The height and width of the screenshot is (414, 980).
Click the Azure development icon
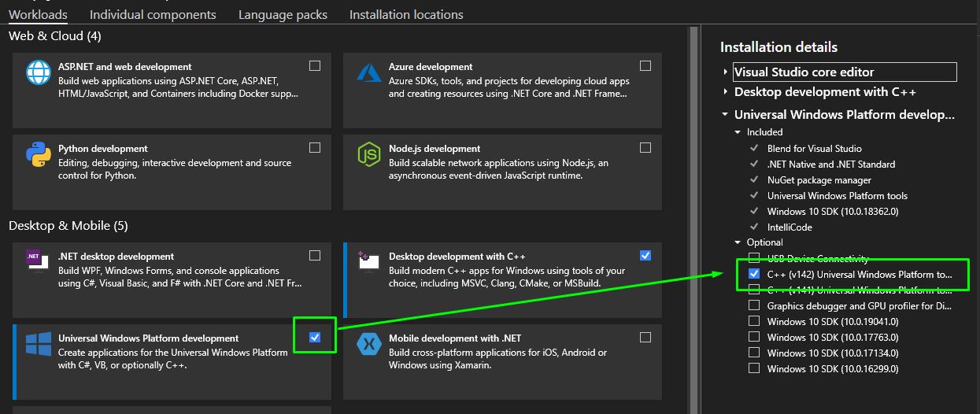coord(368,72)
